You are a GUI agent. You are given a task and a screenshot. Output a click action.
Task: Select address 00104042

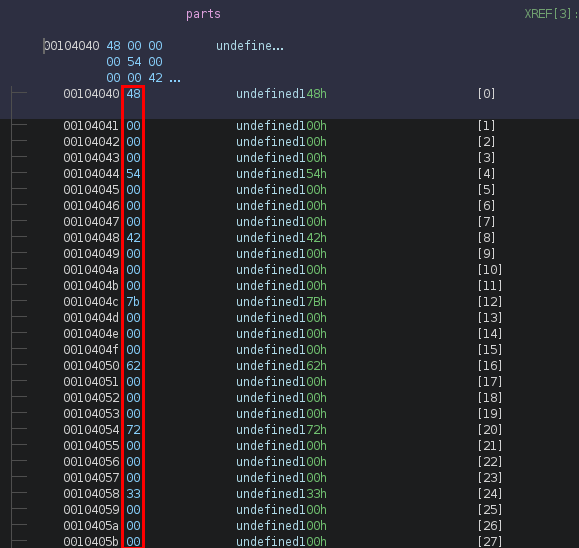pyautogui.click(x=91, y=142)
